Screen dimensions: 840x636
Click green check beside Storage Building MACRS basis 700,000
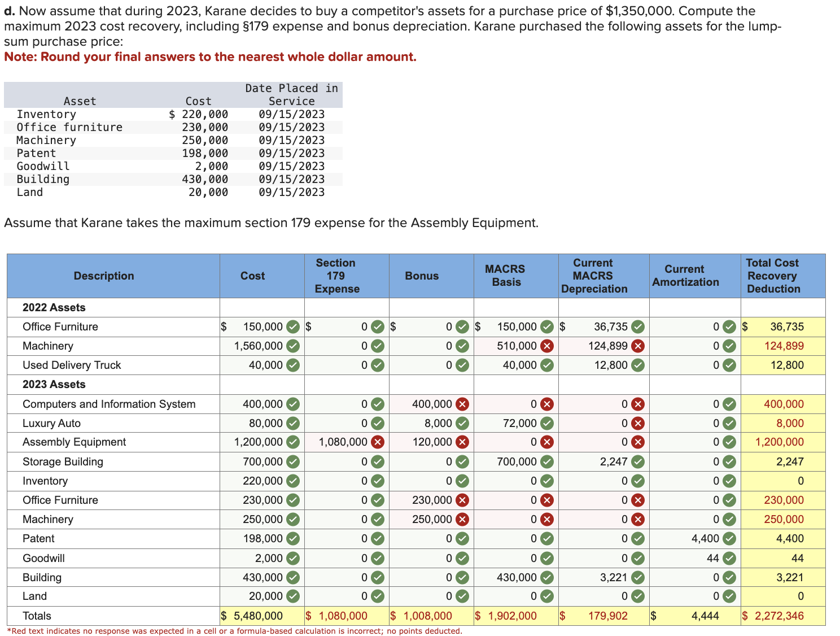(546, 461)
